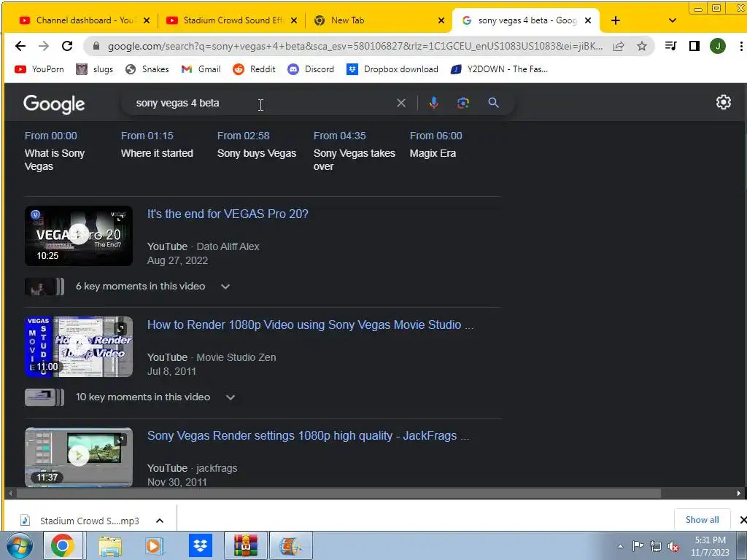This screenshot has width=747, height=560.
Task: Go back to the previous page
Action: tap(20, 46)
